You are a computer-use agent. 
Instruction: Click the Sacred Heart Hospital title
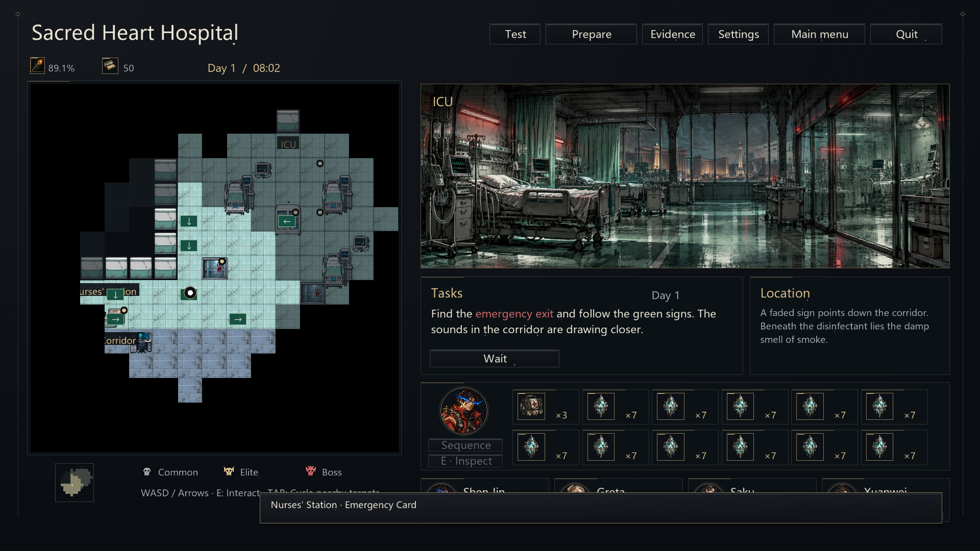coord(135,33)
